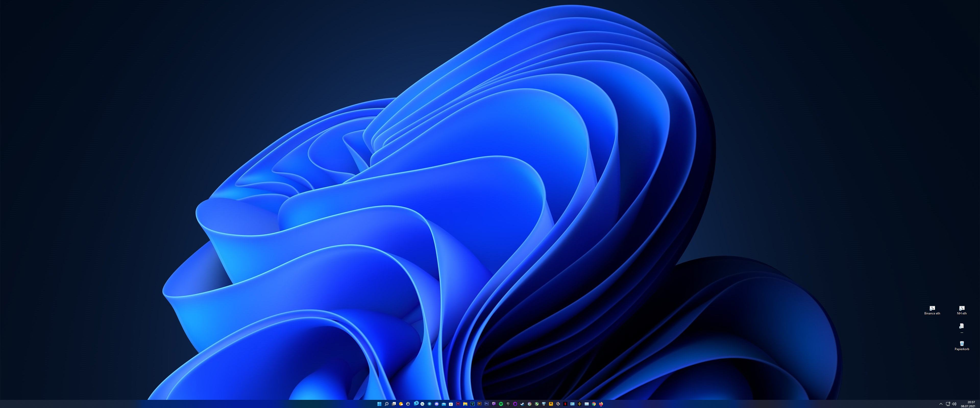Launch Google Chrome from taskbar
Screen dimensions: 980x408
coord(594,404)
